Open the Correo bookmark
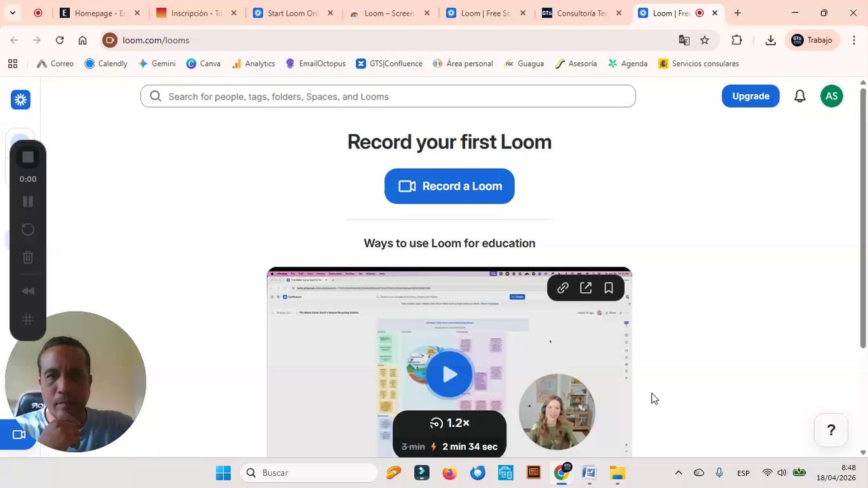Screen dimensions: 868x488 [55, 64]
